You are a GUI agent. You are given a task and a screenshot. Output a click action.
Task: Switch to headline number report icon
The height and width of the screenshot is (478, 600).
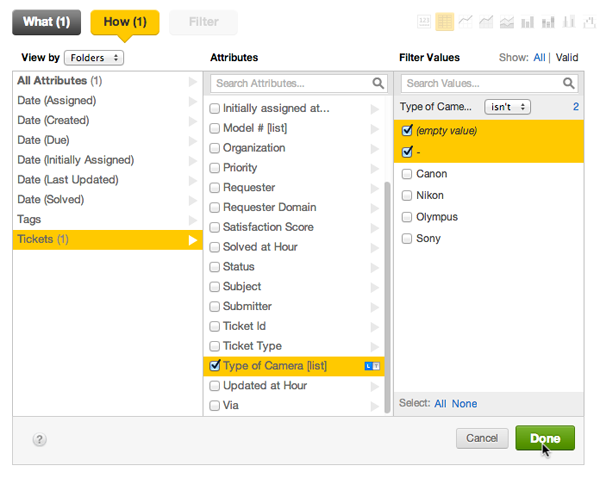pyautogui.click(x=424, y=21)
